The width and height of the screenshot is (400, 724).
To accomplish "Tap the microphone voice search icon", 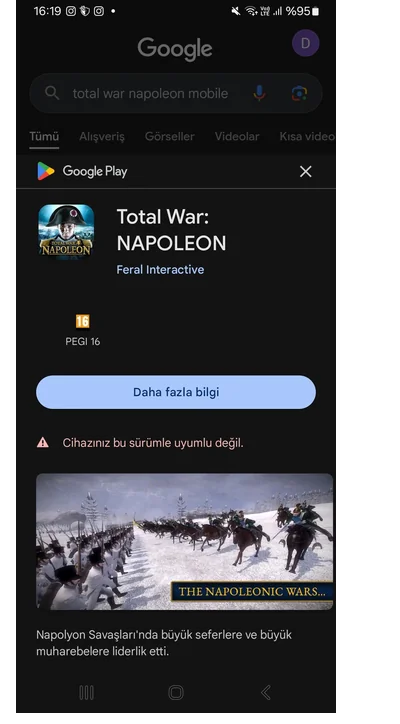I will [x=259, y=93].
